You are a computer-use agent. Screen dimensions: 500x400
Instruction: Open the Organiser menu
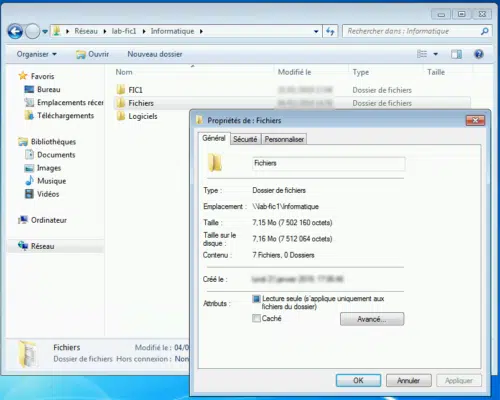pos(37,54)
